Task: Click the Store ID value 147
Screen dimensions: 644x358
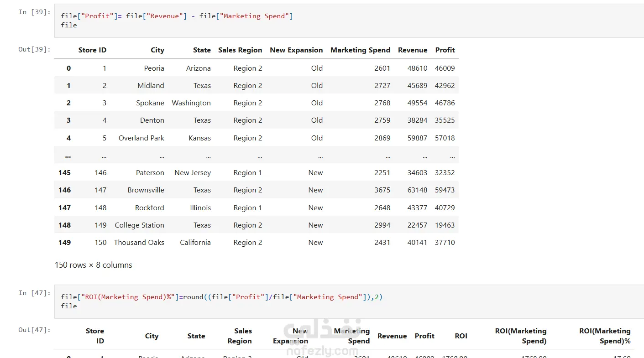Action: [x=100, y=190]
